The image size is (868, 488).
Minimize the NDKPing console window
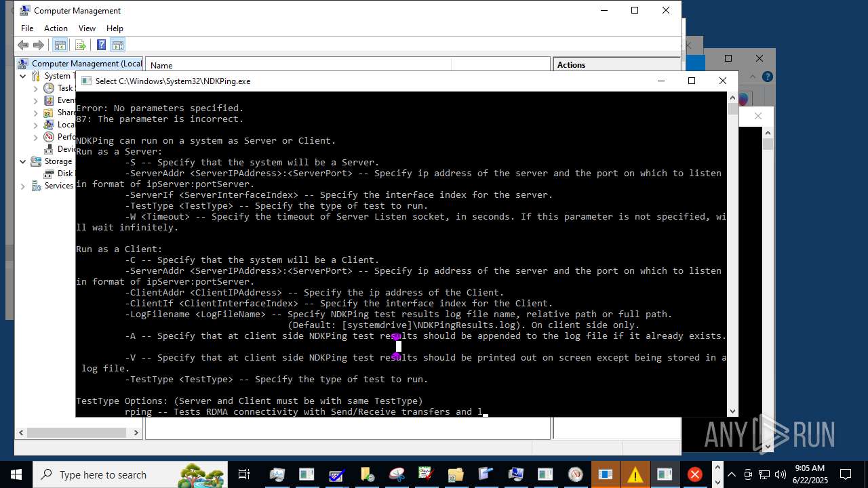pyautogui.click(x=661, y=81)
